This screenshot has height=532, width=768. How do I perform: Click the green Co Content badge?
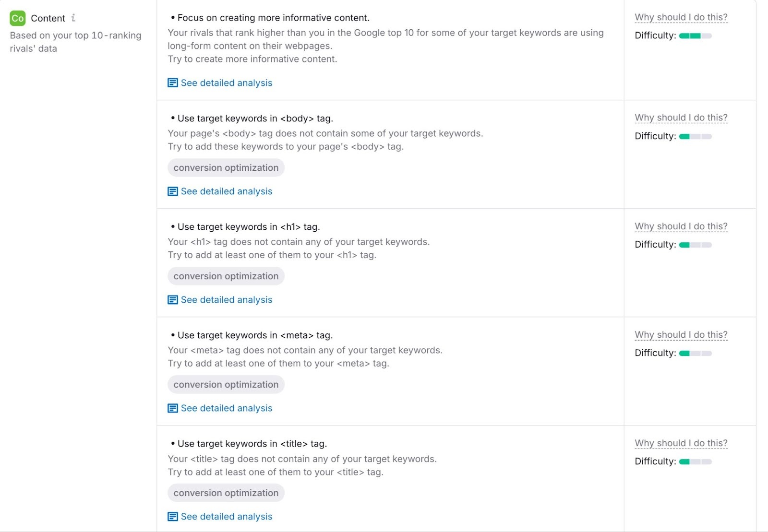pyautogui.click(x=17, y=18)
